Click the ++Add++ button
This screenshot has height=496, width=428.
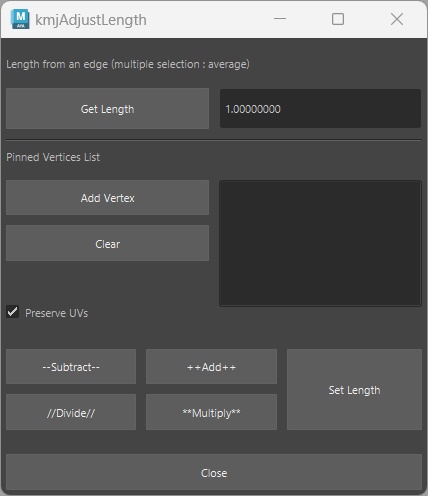coord(211,367)
